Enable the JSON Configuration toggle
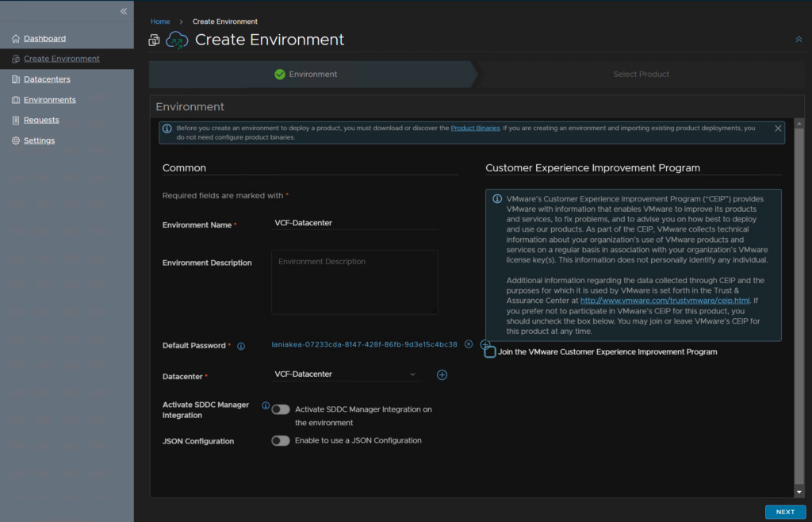The height and width of the screenshot is (522, 812). point(281,441)
